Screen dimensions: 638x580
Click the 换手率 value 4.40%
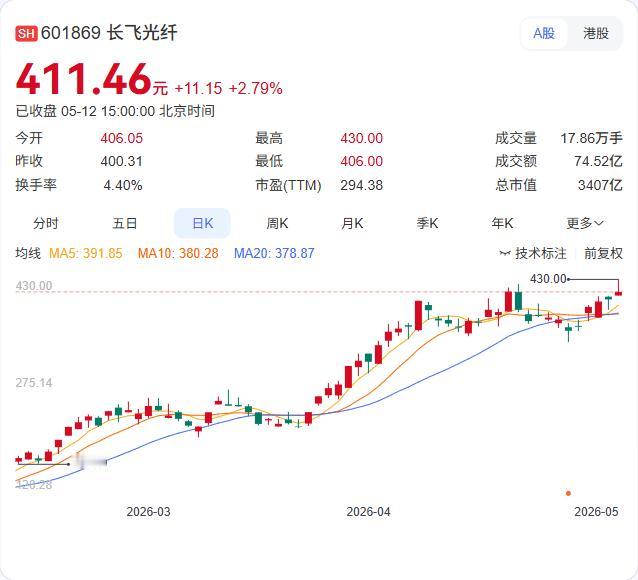123,186
